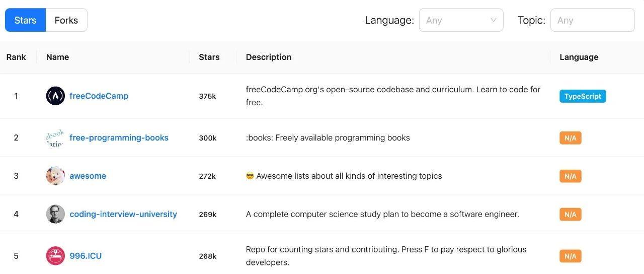Click the Language dropdown chevron arrow
The height and width of the screenshot is (274, 644).
coord(493,20)
